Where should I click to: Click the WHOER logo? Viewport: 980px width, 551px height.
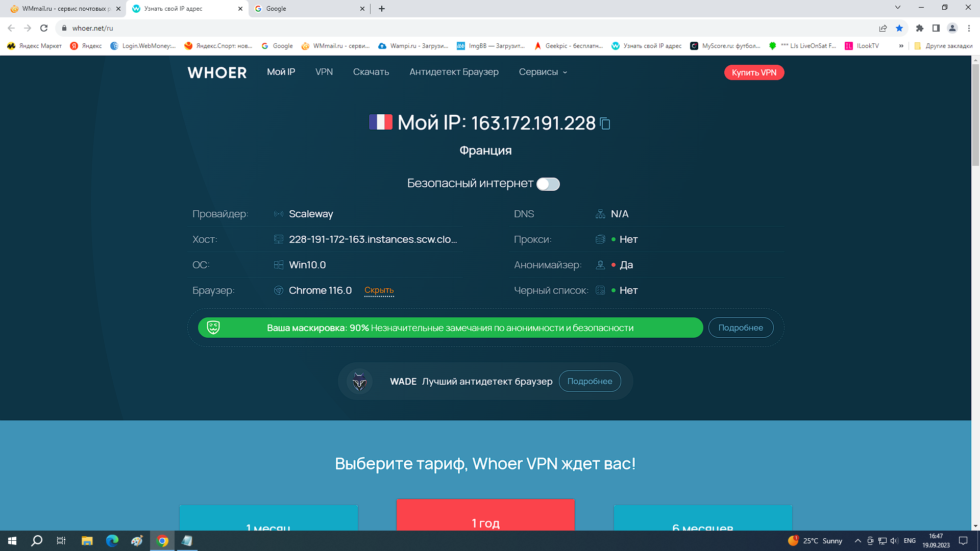[217, 72]
